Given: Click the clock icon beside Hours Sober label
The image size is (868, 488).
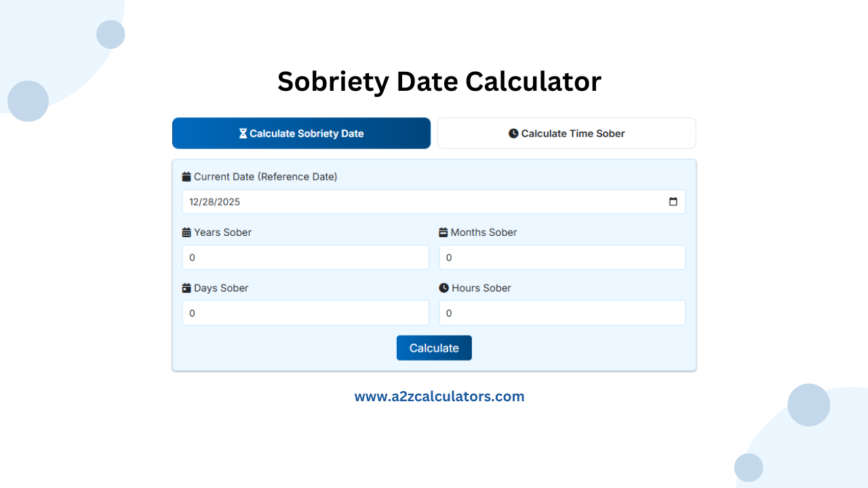Looking at the screenshot, I should (x=444, y=287).
